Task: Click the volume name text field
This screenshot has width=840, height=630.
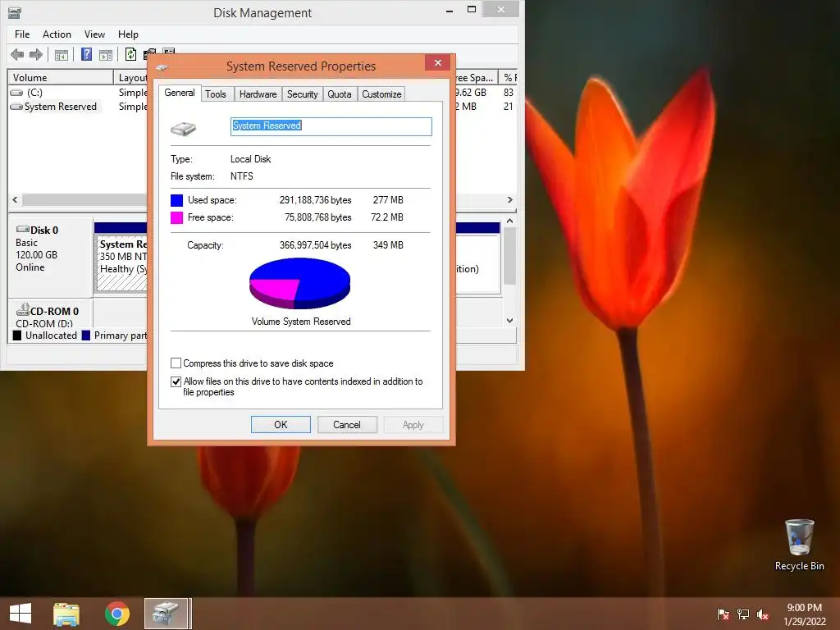Action: 331,126
